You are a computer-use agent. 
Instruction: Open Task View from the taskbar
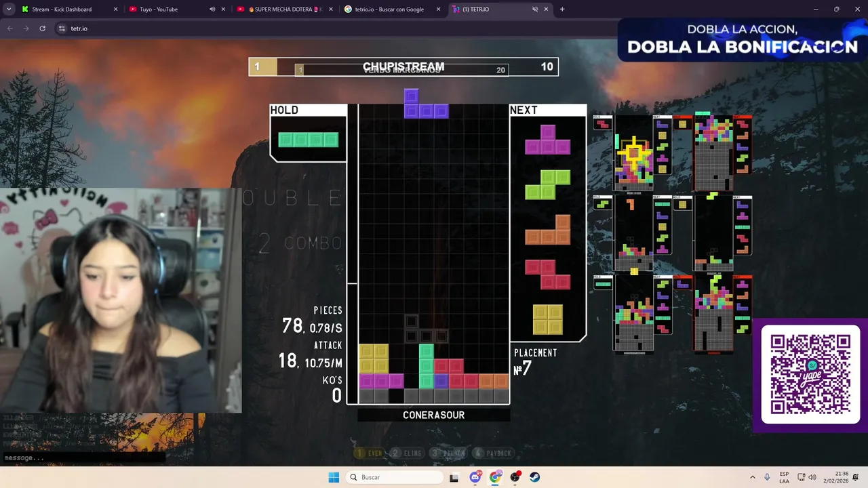(x=454, y=477)
